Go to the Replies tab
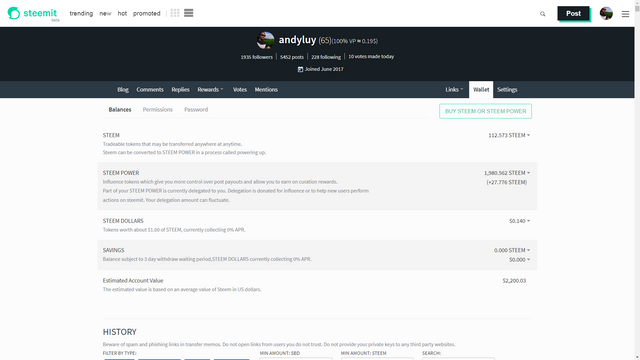Image resolution: width=640 pixels, height=360 pixels. tap(180, 89)
